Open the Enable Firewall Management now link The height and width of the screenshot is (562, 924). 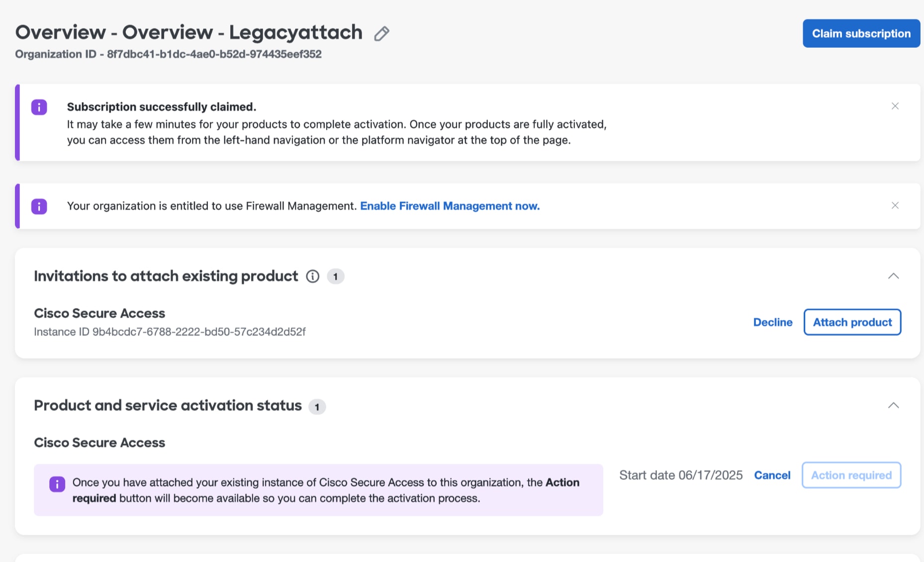450,206
